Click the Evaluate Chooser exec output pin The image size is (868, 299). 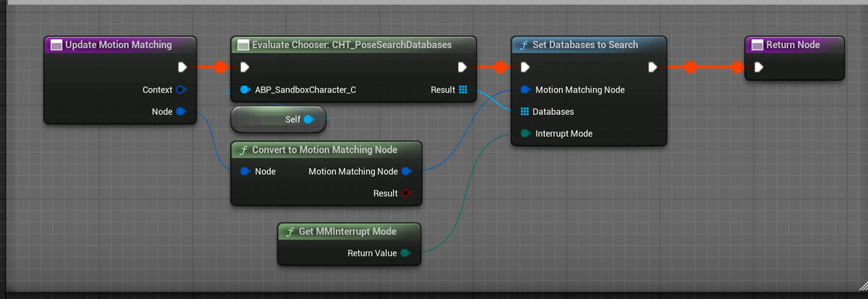click(462, 68)
